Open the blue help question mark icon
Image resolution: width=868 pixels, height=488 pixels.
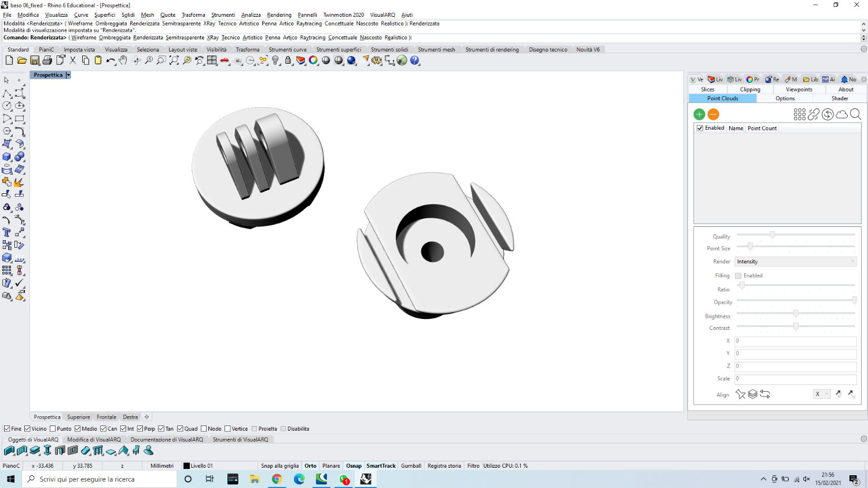tap(415, 60)
